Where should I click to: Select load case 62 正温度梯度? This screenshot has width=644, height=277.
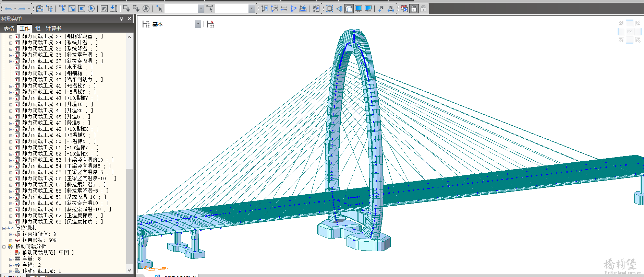tap(62, 216)
